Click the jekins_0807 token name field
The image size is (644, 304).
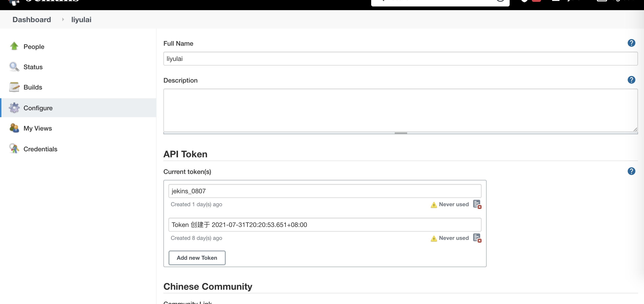tap(325, 191)
